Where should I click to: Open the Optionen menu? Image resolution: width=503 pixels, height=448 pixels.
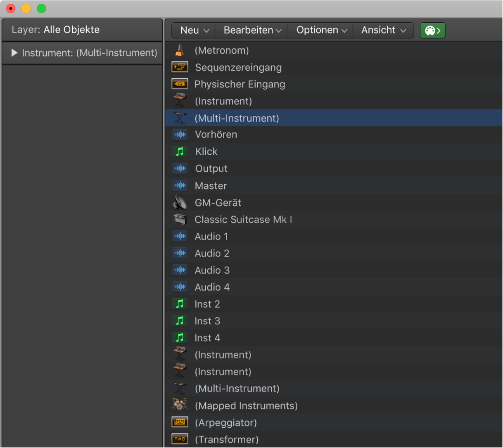tap(321, 31)
